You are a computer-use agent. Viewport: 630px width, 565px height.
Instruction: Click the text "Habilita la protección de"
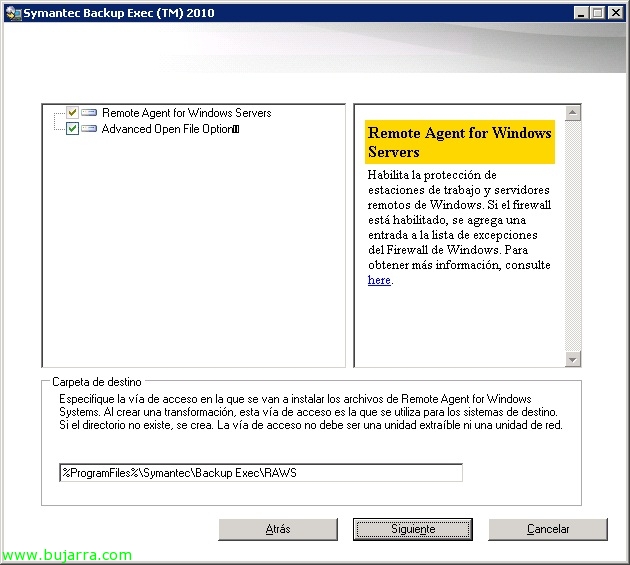[432, 175]
